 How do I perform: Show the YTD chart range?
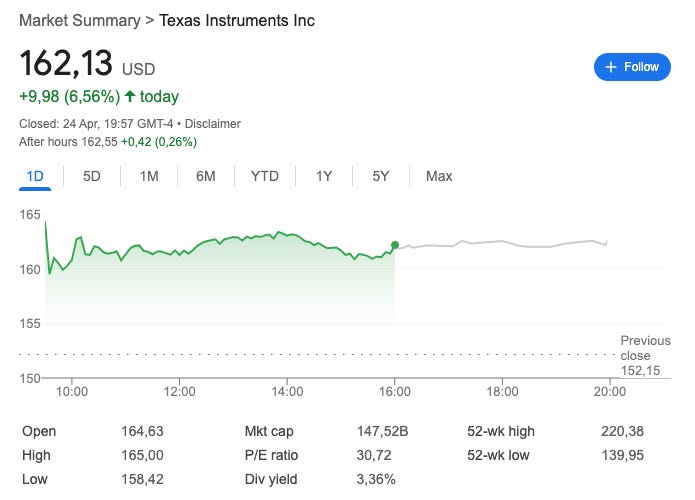tap(265, 176)
